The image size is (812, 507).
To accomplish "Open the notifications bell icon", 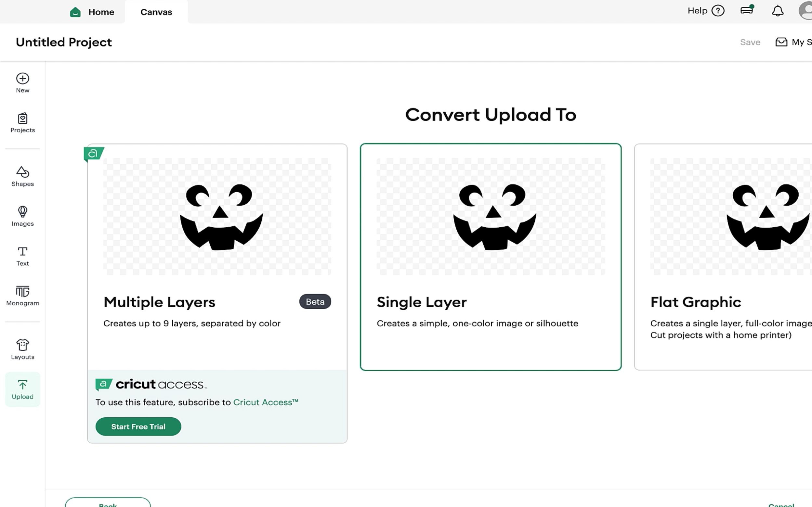I will click(x=778, y=11).
